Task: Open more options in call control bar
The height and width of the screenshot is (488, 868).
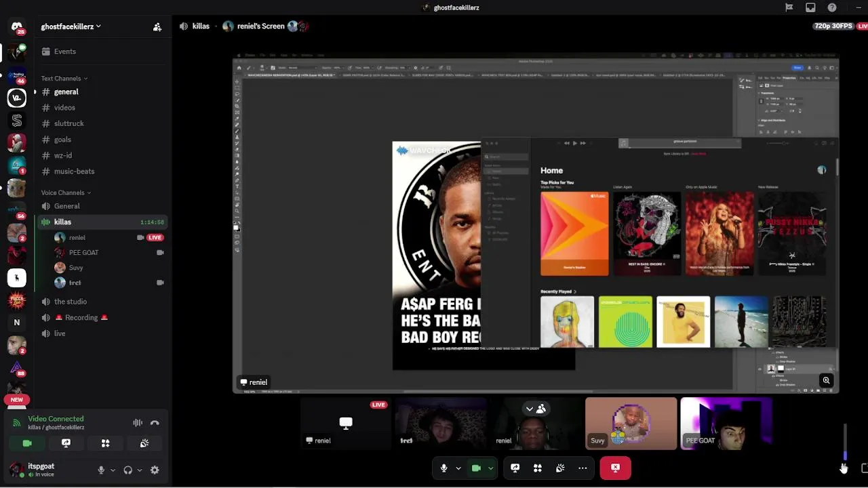Action: tap(583, 468)
